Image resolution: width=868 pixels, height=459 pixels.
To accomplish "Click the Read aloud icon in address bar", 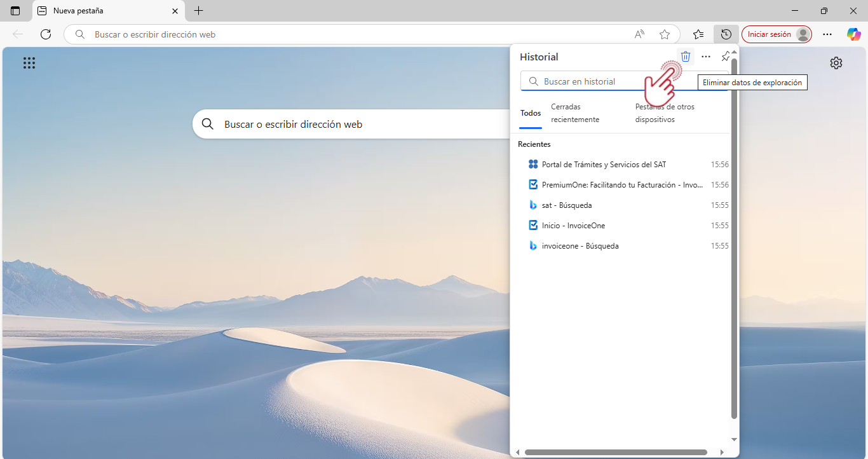I will [x=639, y=34].
